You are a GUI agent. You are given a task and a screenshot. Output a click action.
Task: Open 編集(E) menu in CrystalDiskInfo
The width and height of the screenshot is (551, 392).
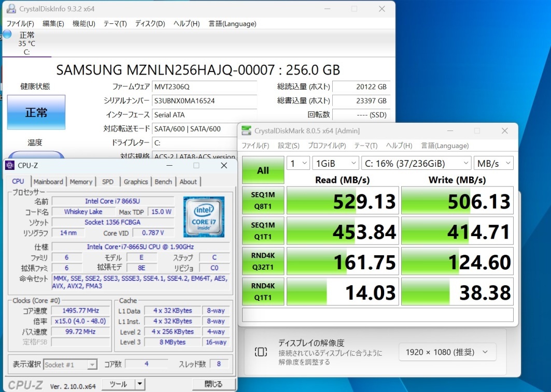pos(53,23)
